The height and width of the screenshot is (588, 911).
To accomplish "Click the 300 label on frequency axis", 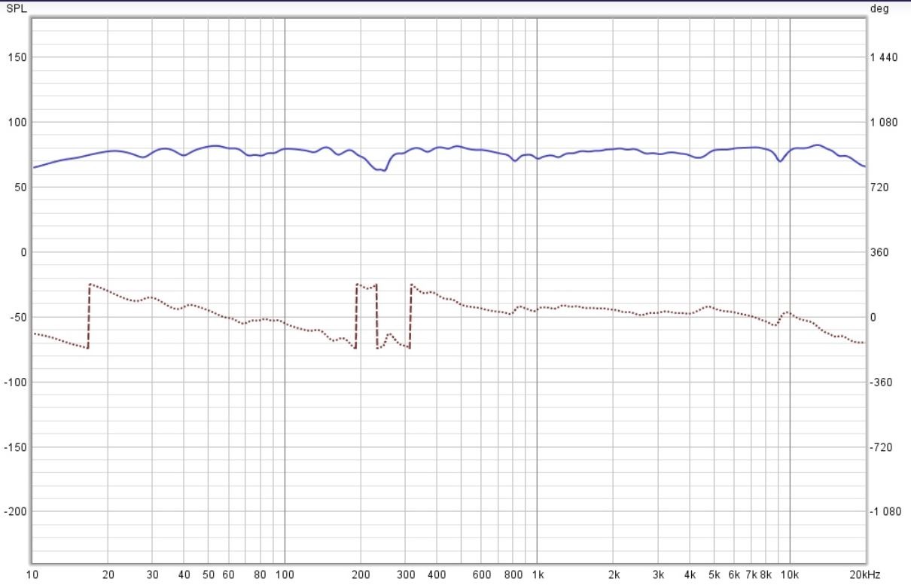I will click(405, 575).
